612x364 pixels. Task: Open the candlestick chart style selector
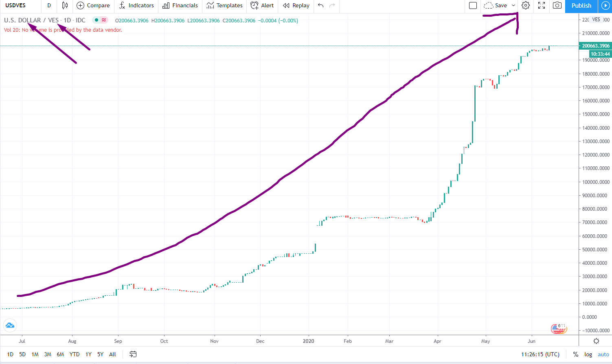[65, 6]
